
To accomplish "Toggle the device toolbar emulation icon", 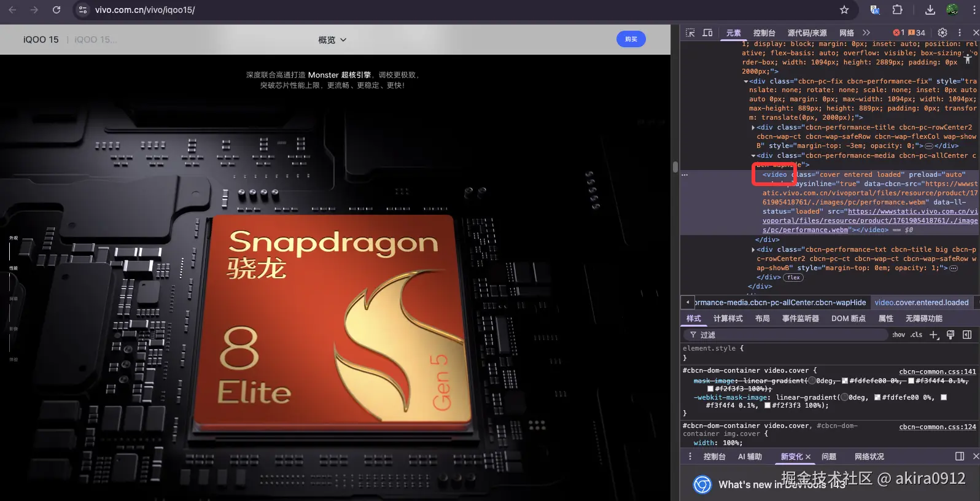I will tap(707, 33).
